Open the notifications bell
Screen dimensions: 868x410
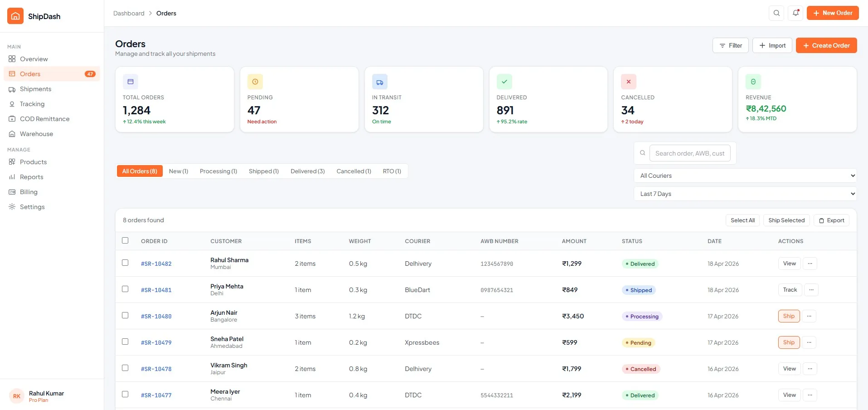click(x=795, y=13)
